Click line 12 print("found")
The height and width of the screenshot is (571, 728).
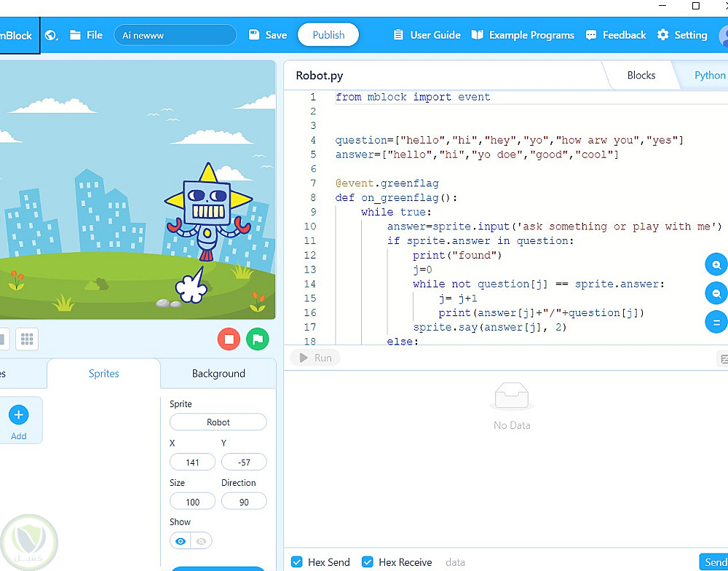(x=457, y=256)
